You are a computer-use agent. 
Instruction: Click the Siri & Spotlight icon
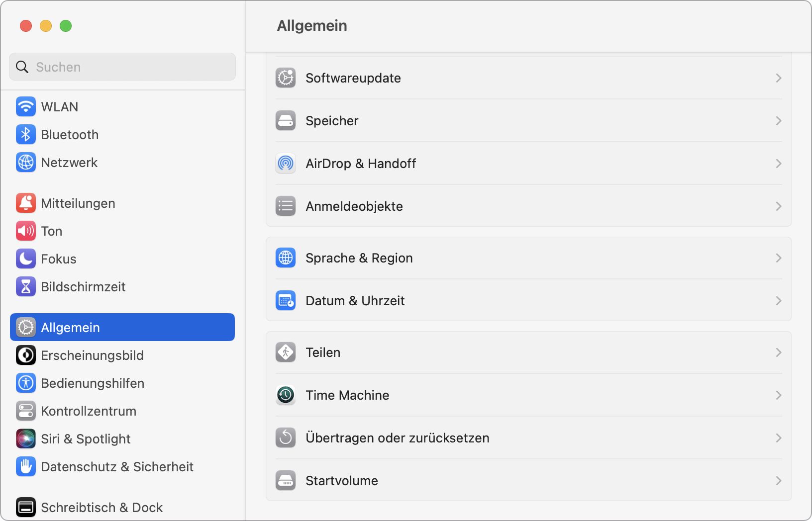point(25,439)
